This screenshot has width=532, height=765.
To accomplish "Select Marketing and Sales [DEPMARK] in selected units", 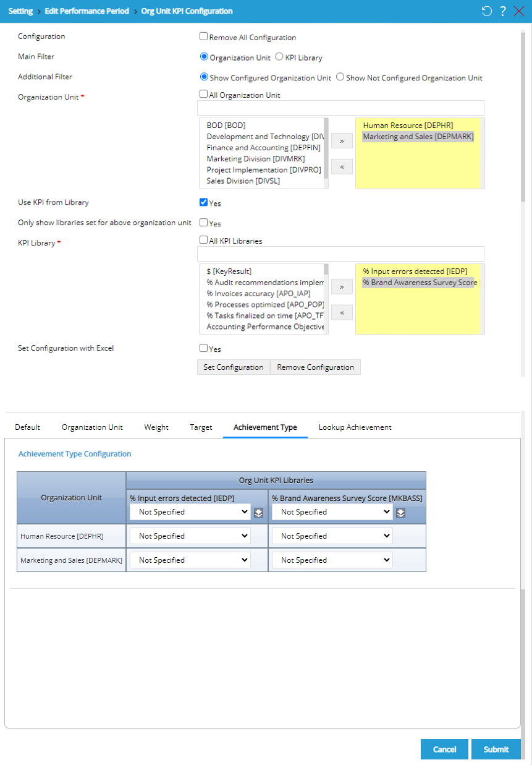I will tap(418, 137).
